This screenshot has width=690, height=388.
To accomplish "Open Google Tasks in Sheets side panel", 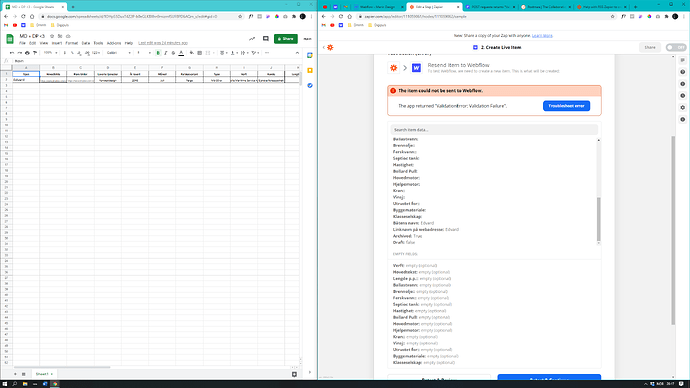I will [310, 85].
